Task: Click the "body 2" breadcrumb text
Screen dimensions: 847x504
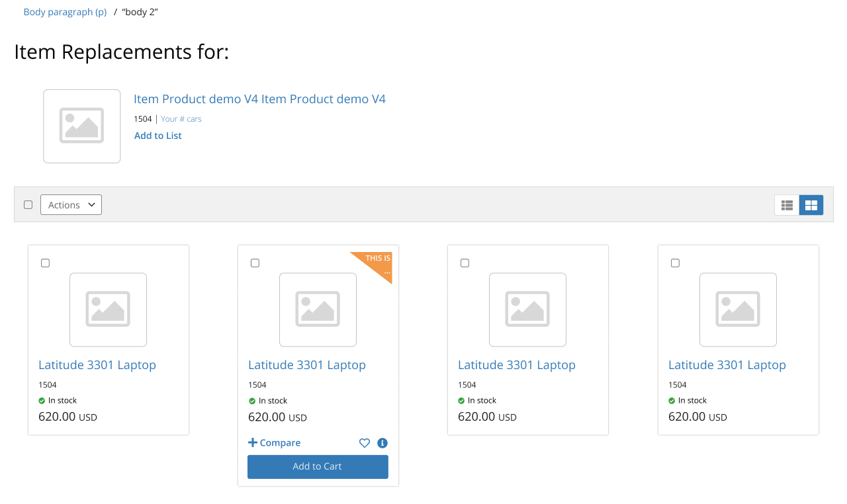Action: 140,12
